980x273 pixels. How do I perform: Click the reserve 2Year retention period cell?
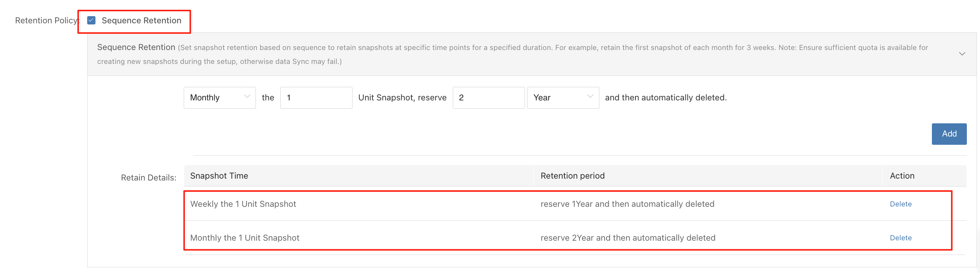click(x=628, y=238)
